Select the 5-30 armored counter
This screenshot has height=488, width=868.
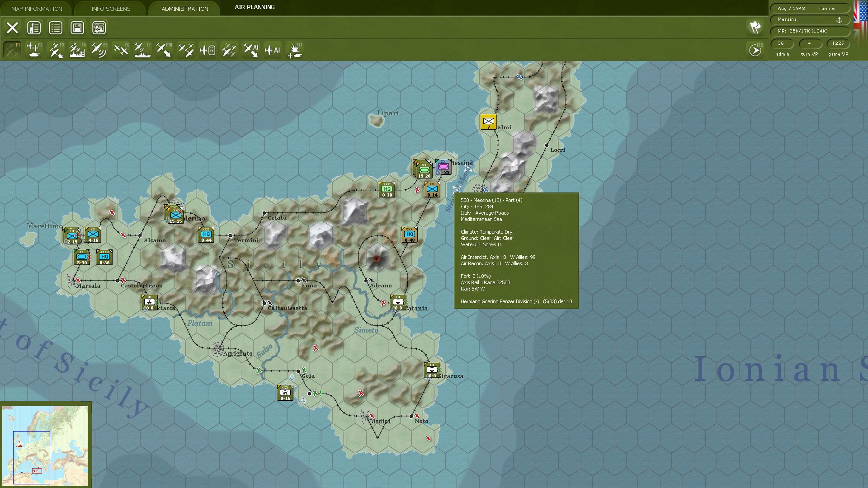pyautogui.click(x=82, y=258)
